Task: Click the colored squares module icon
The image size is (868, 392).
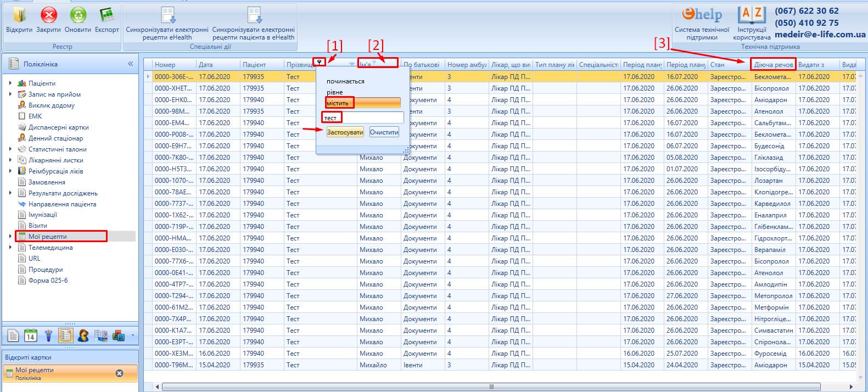Action: tap(119, 335)
